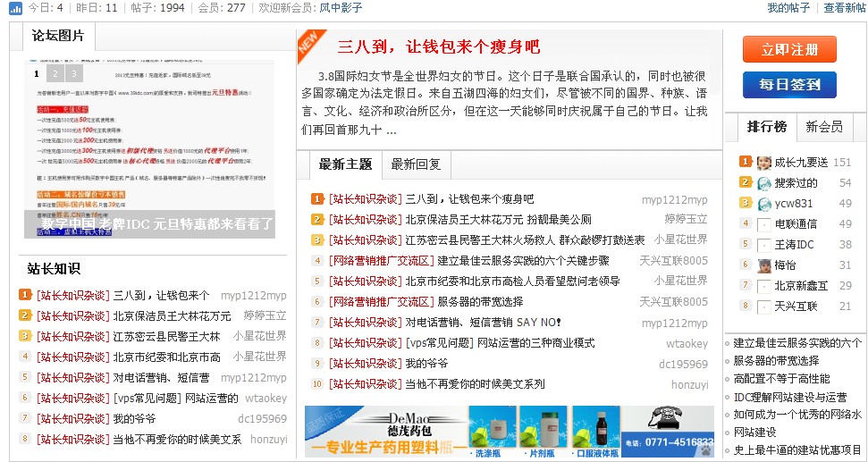This screenshot has width=868, height=462.
Task: Click avatar of user ycw831
Action: pyautogui.click(x=764, y=204)
